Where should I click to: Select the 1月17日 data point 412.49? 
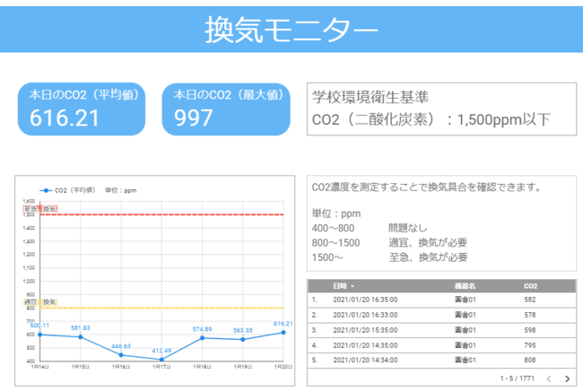(161, 359)
